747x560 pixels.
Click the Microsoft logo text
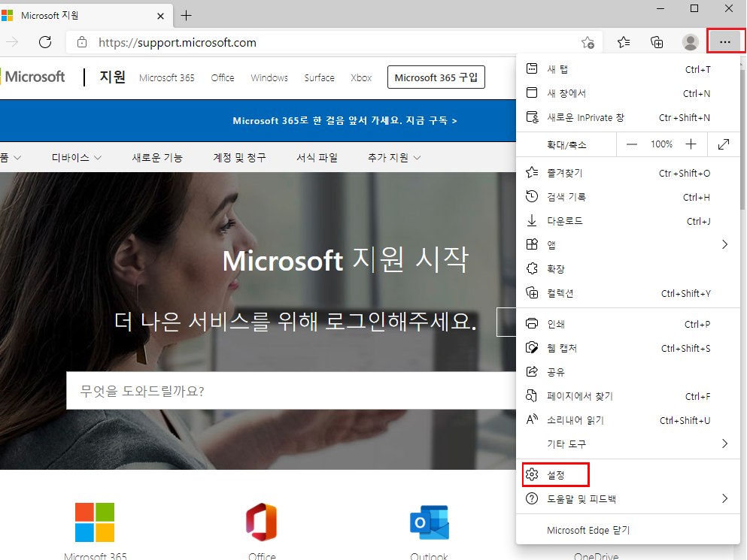(x=35, y=77)
